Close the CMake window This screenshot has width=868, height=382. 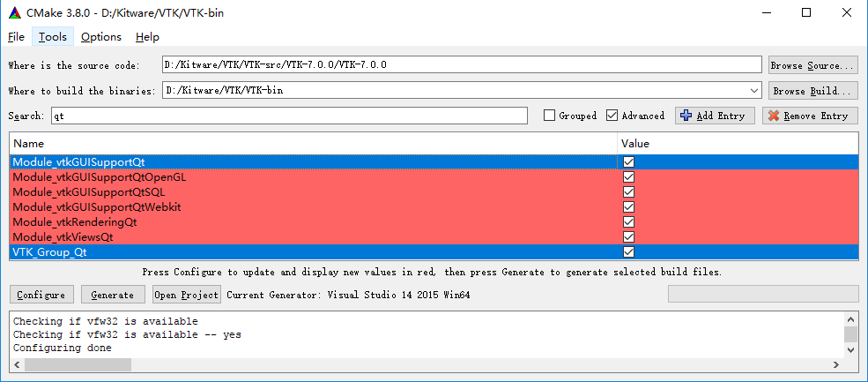(x=847, y=12)
